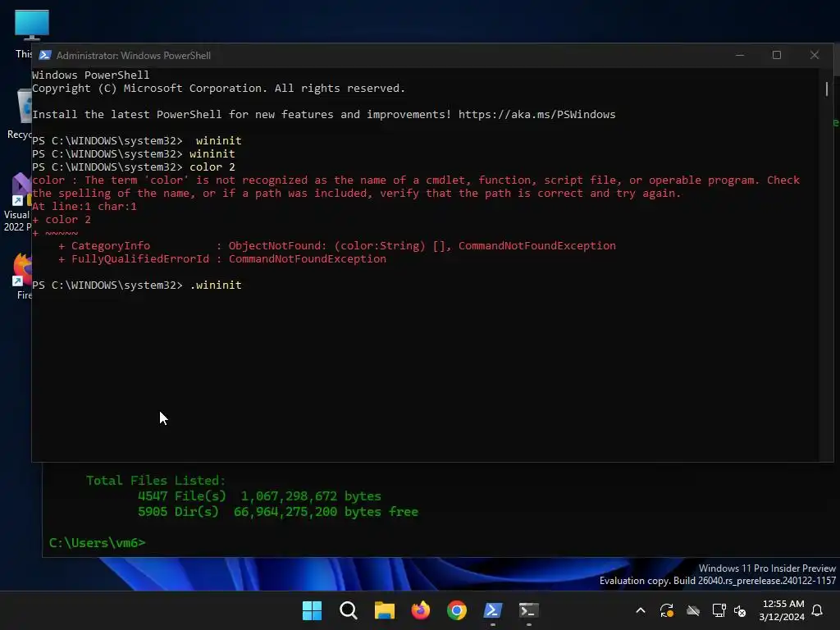Open muted volume tray icon
This screenshot has width=840, height=630.
coord(740,610)
